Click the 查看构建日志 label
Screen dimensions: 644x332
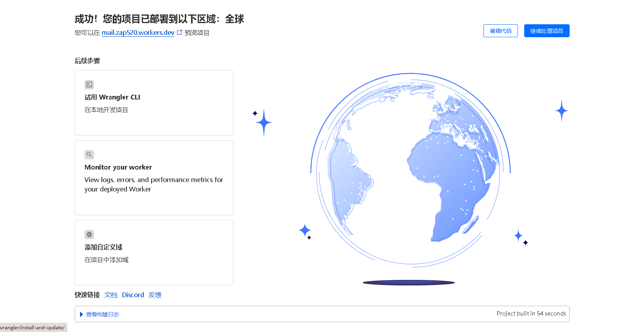click(102, 314)
